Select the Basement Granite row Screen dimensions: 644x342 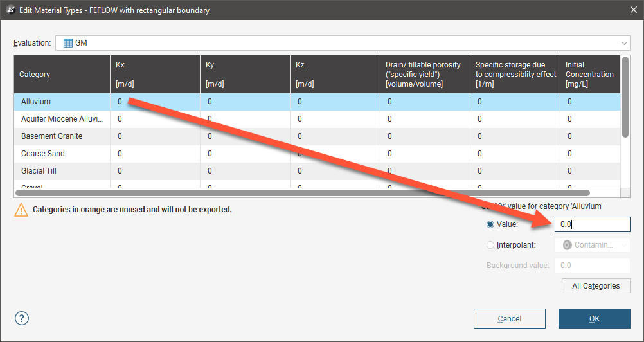pyautogui.click(x=61, y=136)
